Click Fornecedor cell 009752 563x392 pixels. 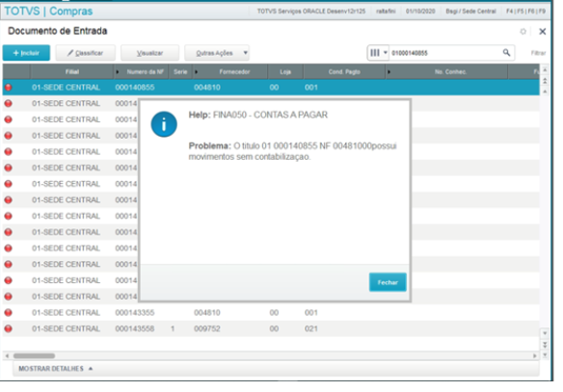click(207, 328)
